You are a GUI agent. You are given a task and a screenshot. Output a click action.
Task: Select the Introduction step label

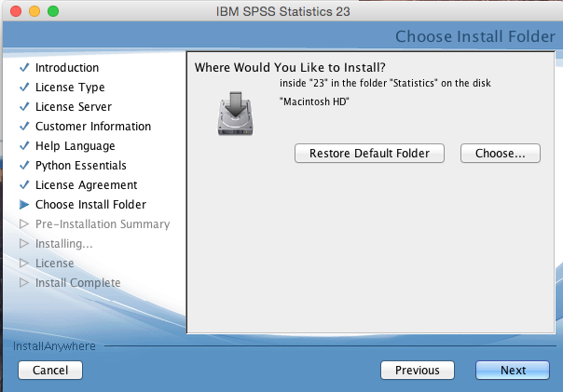67,67
